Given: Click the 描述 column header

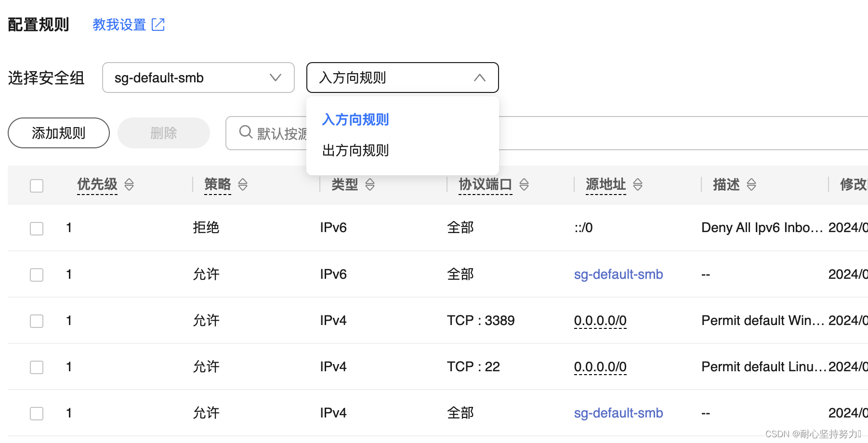Looking at the screenshot, I should pos(726,184).
